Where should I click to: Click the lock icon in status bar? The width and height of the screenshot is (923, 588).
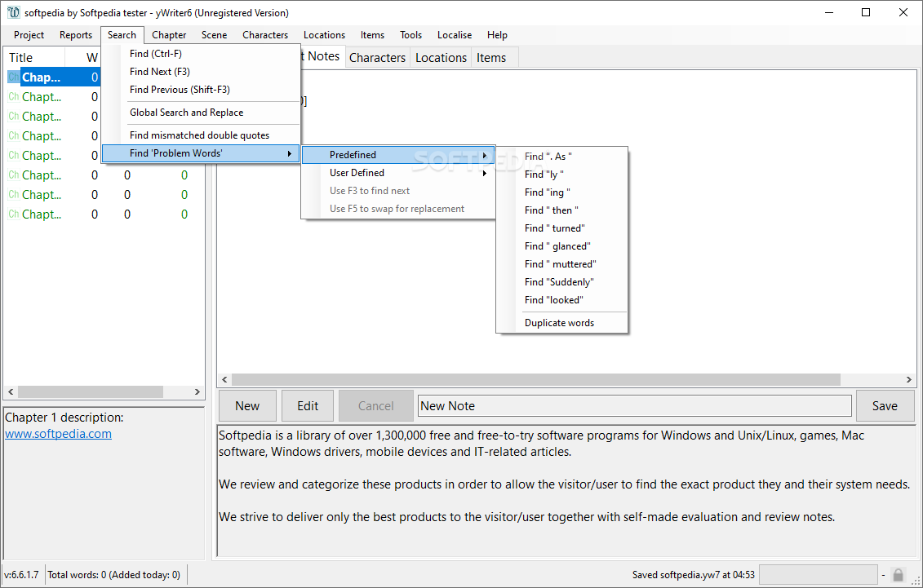tap(899, 574)
